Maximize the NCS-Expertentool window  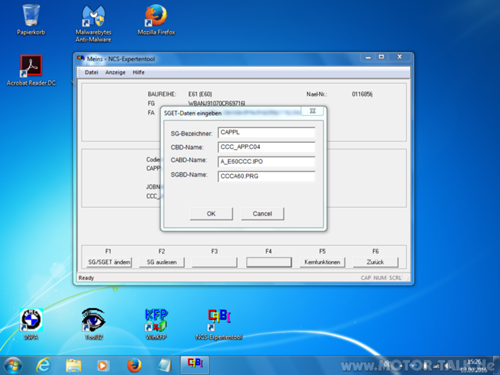(x=381, y=57)
